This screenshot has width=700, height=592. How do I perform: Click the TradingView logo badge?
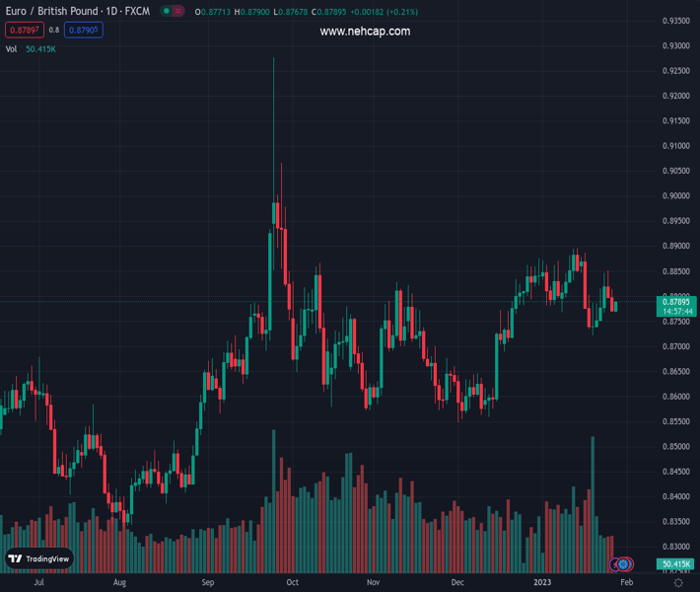pos(39,558)
